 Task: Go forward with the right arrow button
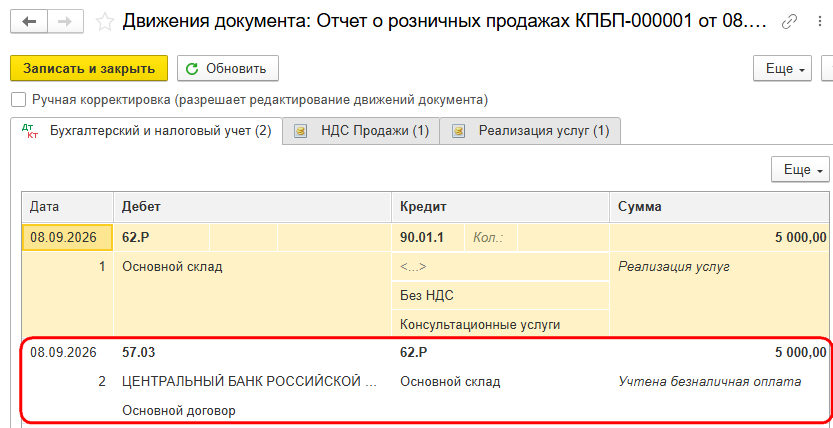click(x=65, y=22)
